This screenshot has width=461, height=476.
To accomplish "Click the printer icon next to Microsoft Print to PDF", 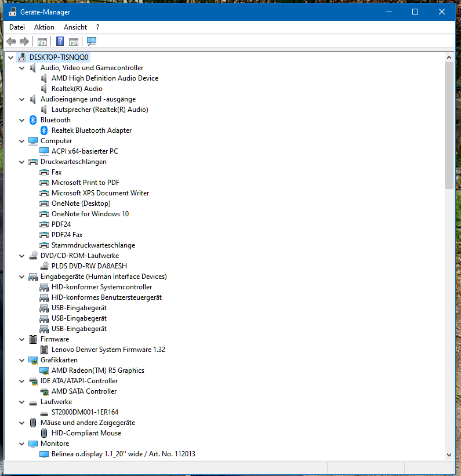I will [x=44, y=183].
